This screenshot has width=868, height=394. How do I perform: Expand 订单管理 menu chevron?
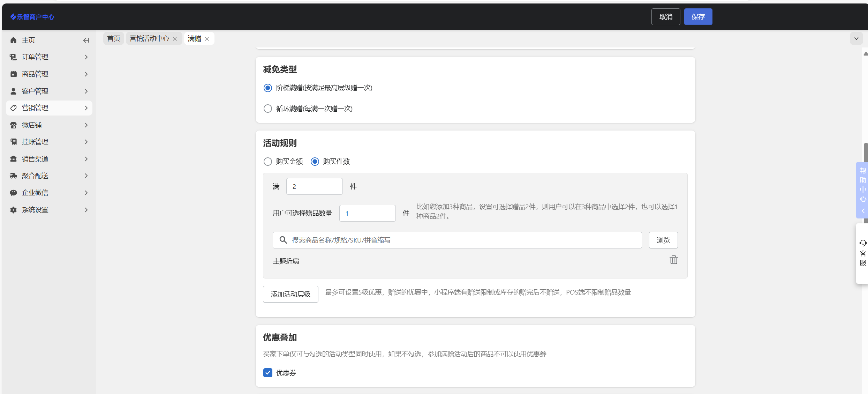(86, 57)
